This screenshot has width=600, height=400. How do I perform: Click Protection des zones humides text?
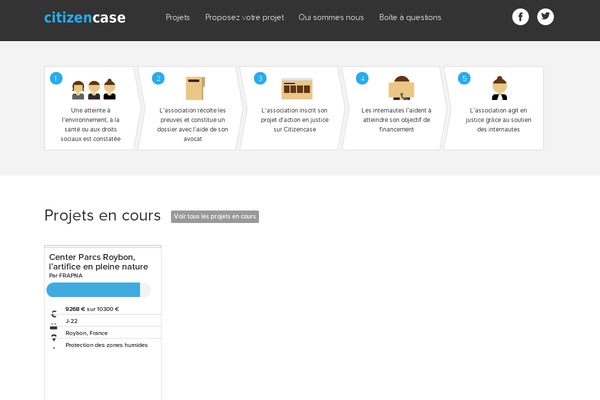coord(106,345)
